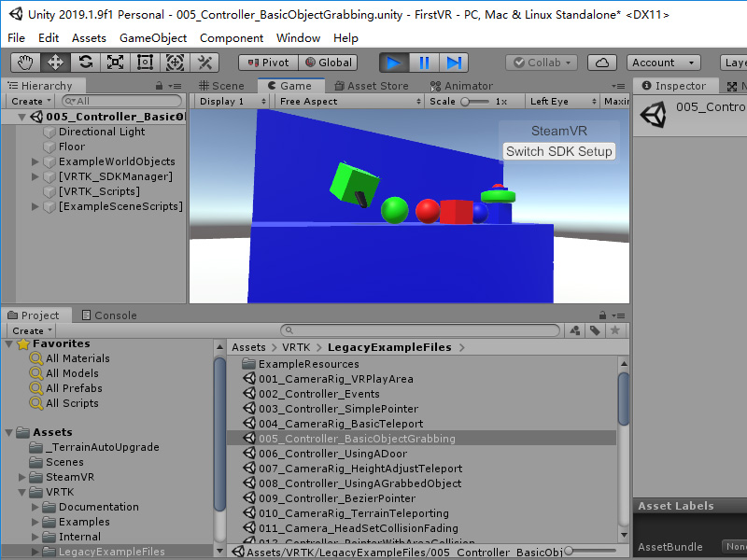This screenshot has width=747, height=560.
Task: Toggle the Hierarchy panel lock
Action: pos(159,86)
